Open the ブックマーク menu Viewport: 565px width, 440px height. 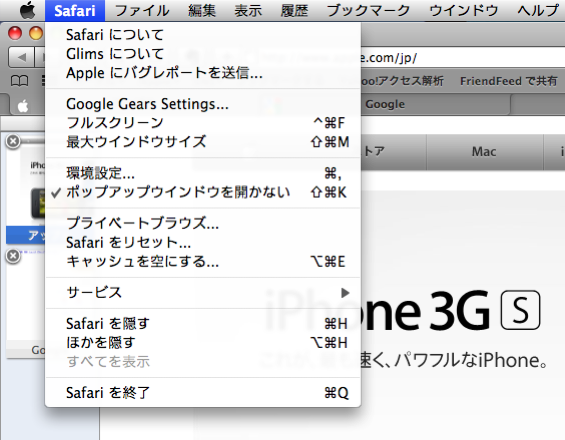click(368, 11)
